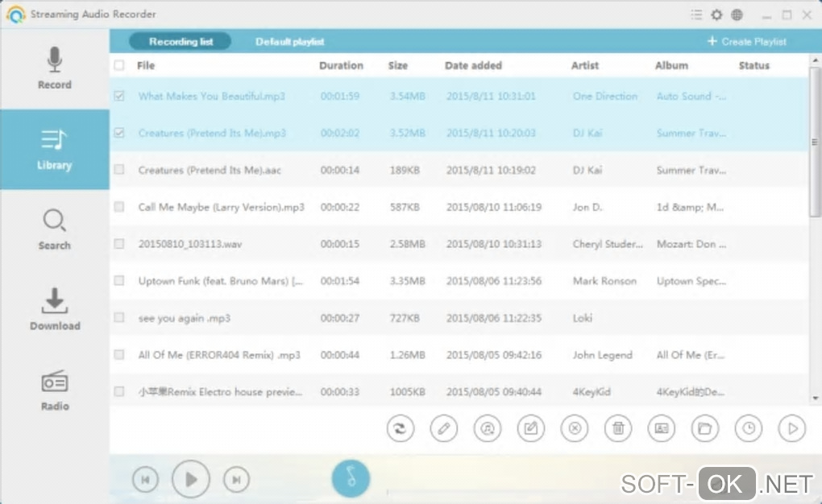Click the date '2015/08/06 11:22:35'
This screenshot has height=504, width=822.
click(494, 318)
